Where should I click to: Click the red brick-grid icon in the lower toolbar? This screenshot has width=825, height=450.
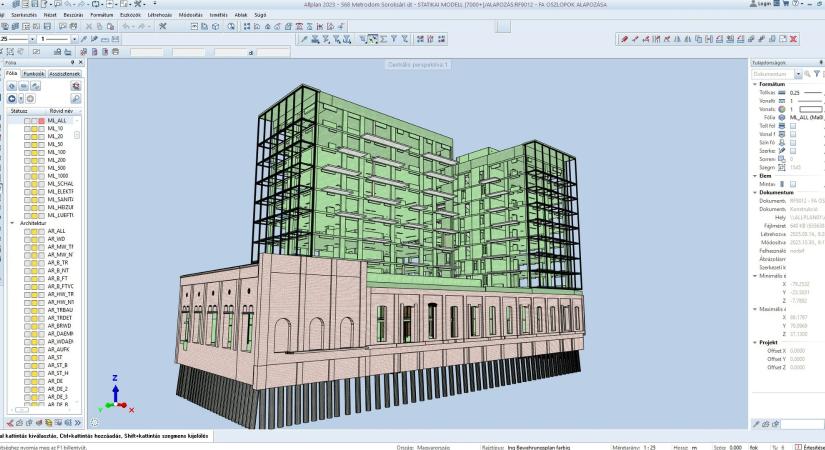(x=84, y=52)
